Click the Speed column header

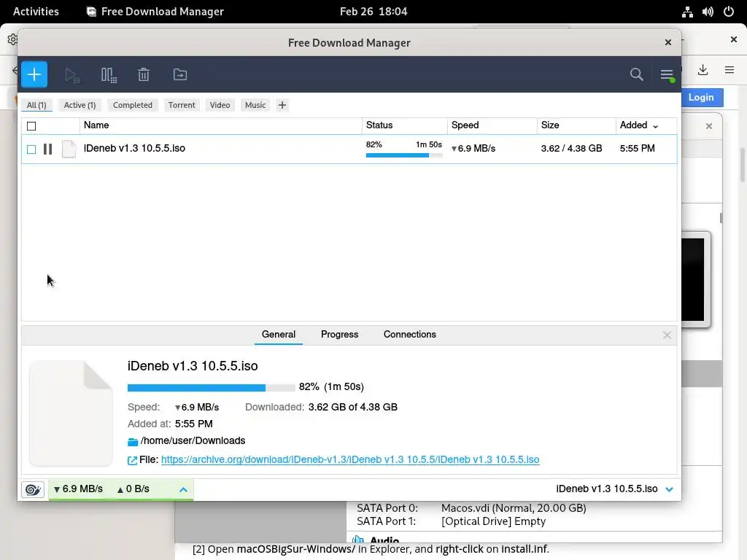coord(492,125)
